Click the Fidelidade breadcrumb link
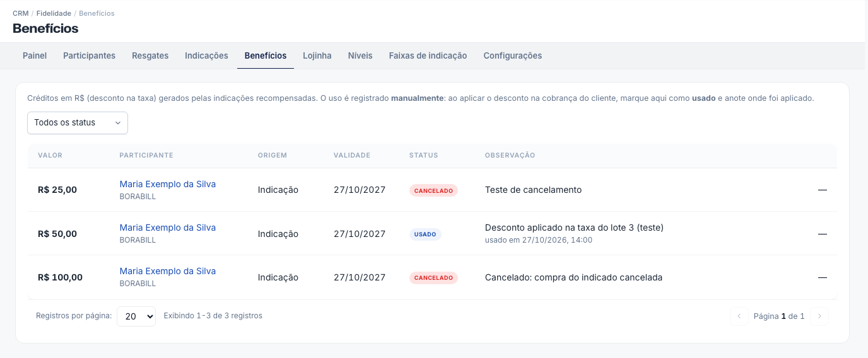Viewport: 868px width, 358px height. click(54, 13)
